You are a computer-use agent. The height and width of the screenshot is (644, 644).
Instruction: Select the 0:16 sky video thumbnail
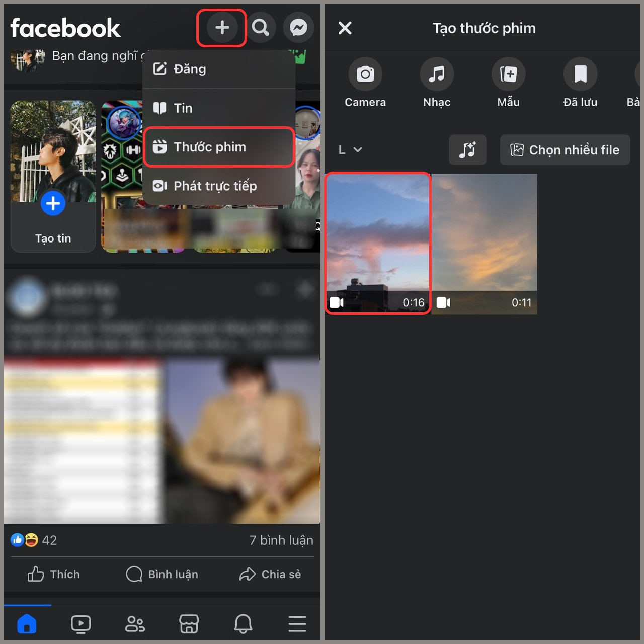pos(378,244)
